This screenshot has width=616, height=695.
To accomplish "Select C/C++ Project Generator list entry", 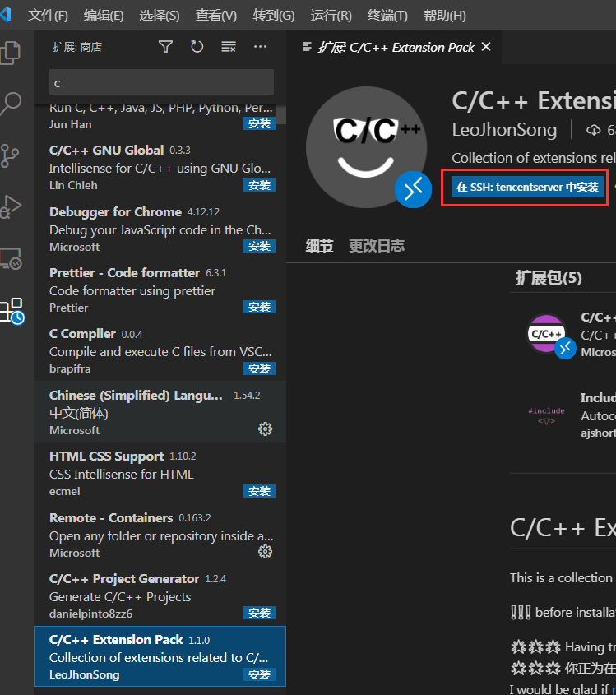I will pos(160,595).
